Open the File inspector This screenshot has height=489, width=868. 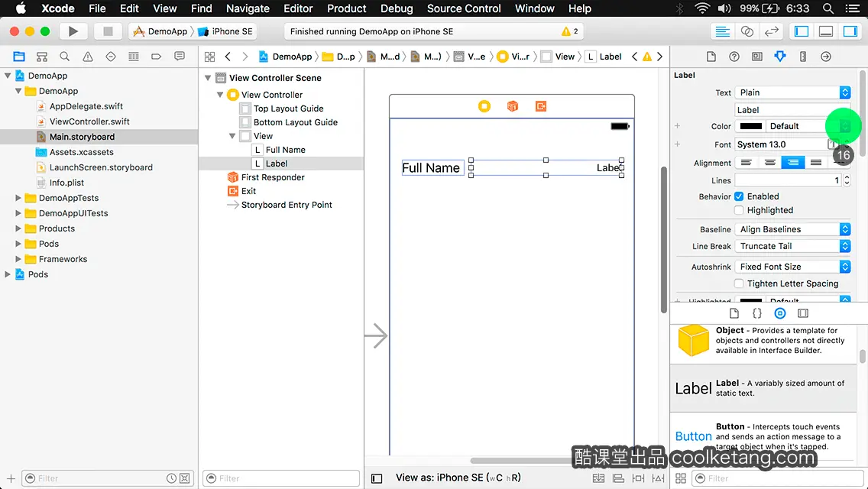pos(711,57)
